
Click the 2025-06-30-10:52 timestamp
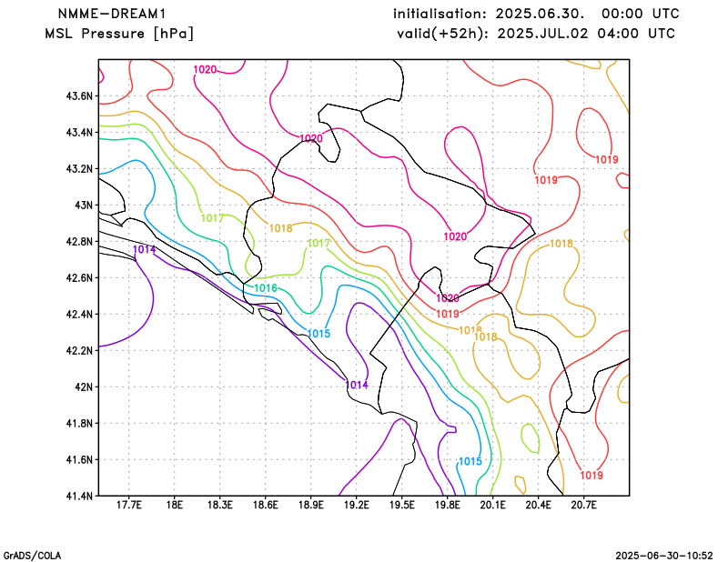(x=664, y=556)
